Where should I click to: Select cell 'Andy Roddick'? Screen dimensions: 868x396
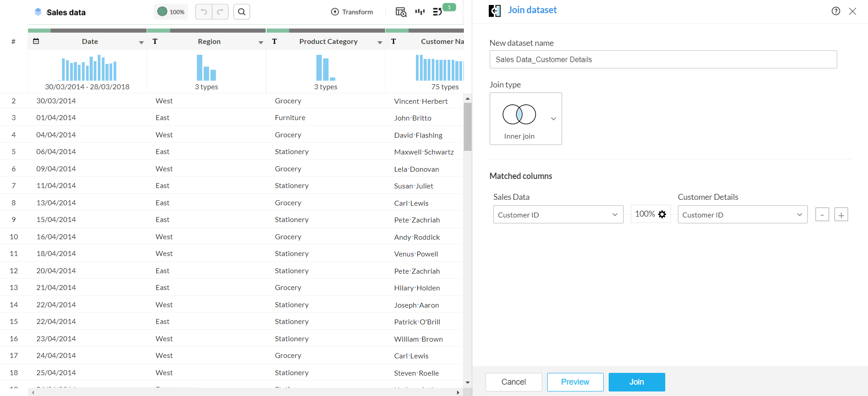[x=417, y=237]
